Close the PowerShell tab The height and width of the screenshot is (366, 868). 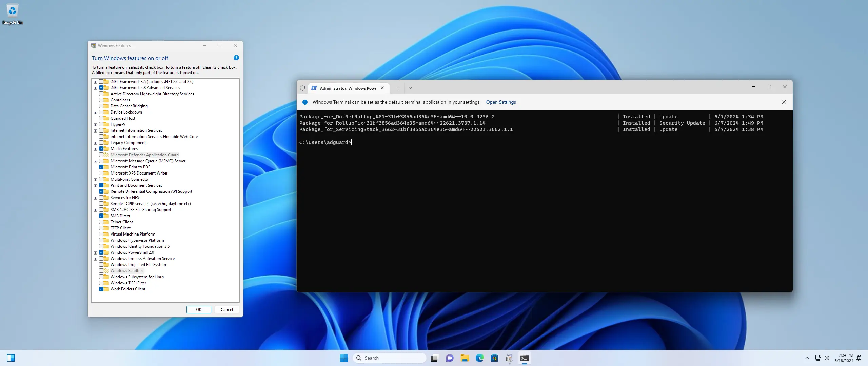382,88
